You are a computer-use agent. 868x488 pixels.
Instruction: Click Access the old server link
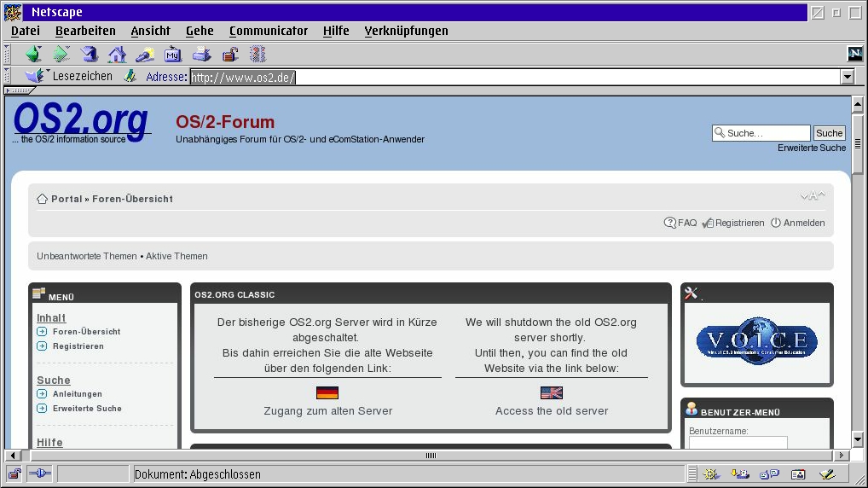552,411
